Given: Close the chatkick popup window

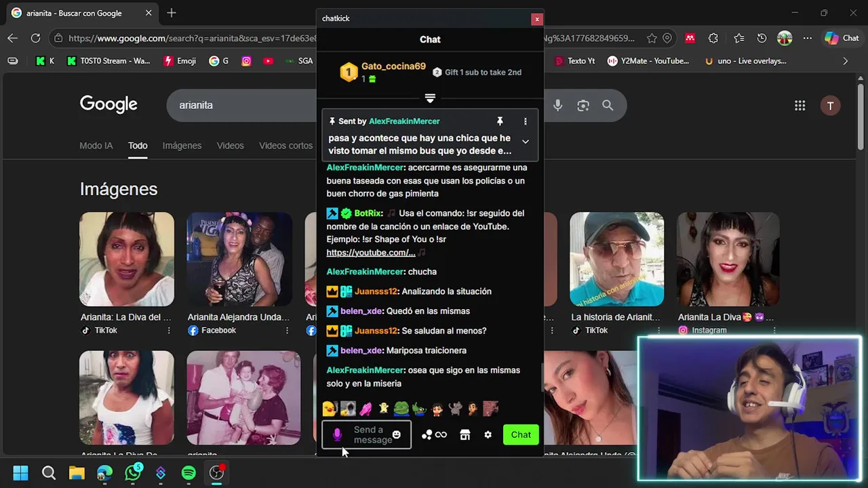Looking at the screenshot, I should (x=536, y=19).
